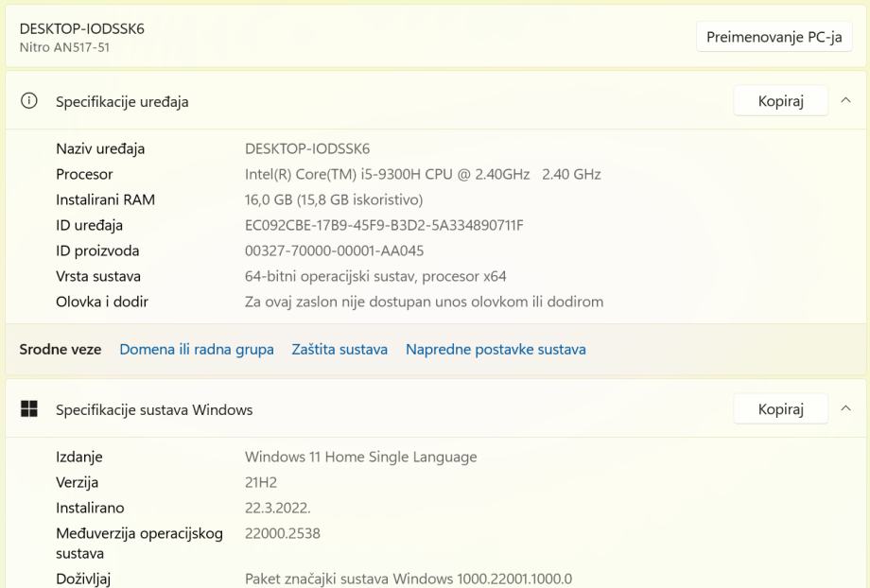
Task: Open the Zaštita sustava link
Action: point(339,349)
